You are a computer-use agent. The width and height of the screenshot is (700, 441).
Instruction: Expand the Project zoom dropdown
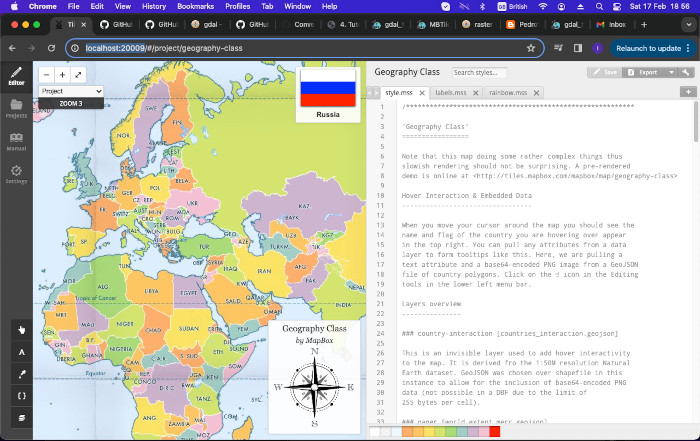click(x=71, y=90)
